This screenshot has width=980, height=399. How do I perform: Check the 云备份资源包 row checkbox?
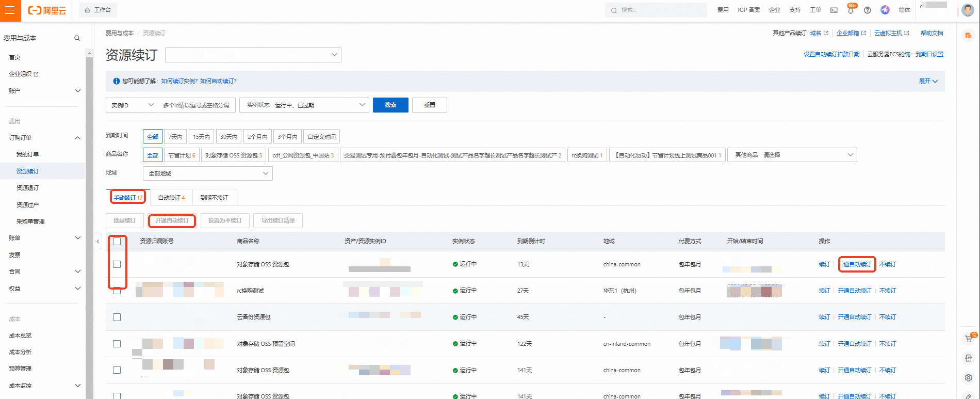pos(117,317)
